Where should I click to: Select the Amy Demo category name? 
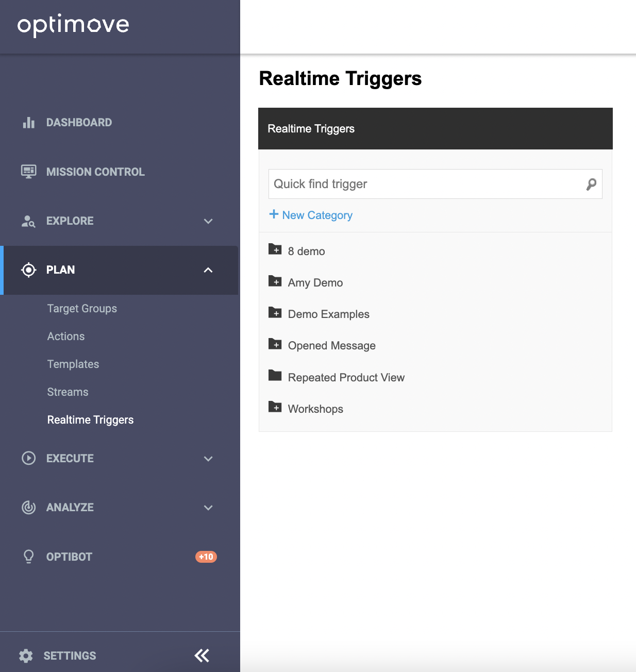(315, 283)
